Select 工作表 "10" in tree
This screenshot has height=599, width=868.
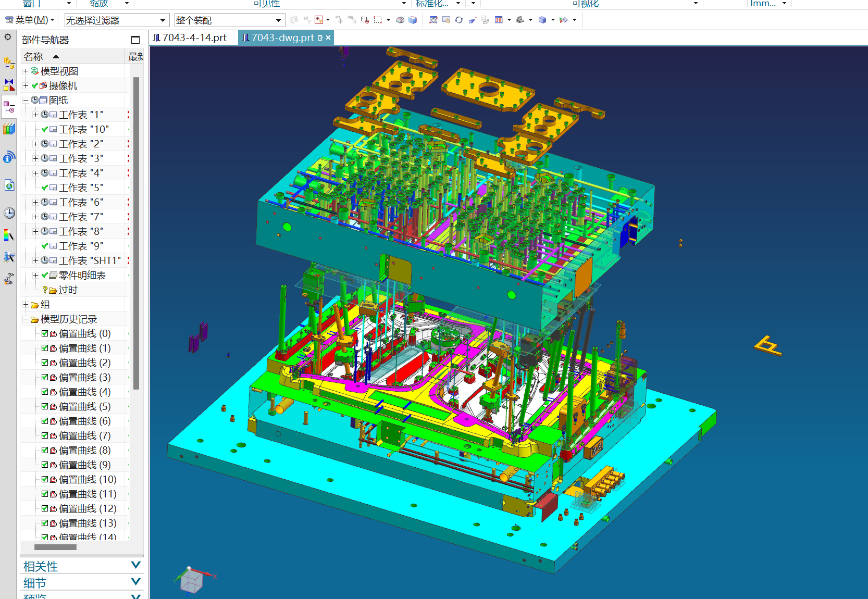(x=84, y=129)
